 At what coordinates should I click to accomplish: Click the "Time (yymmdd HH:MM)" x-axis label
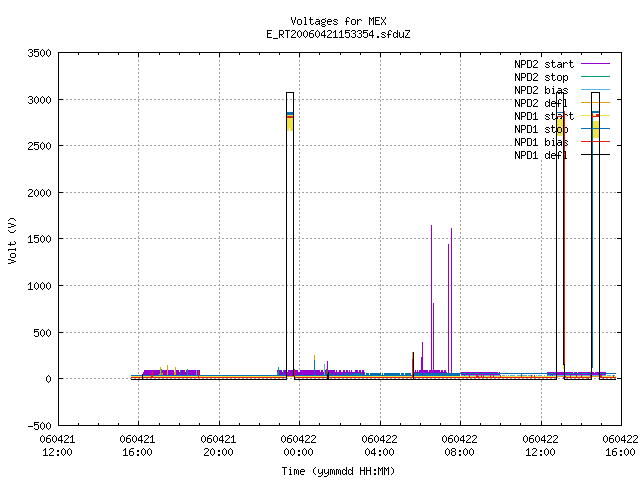click(x=338, y=471)
